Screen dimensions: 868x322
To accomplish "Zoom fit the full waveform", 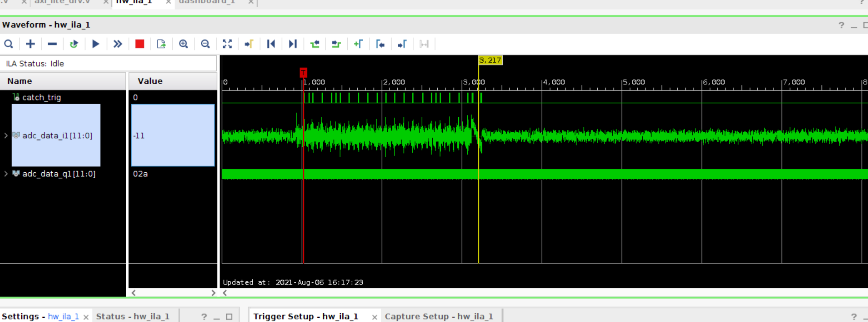I will [227, 44].
